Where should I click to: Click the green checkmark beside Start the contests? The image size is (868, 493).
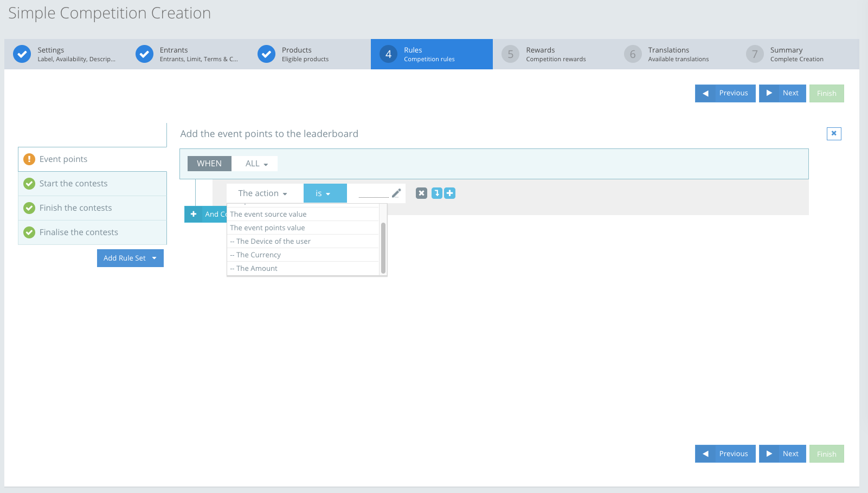pyautogui.click(x=29, y=183)
